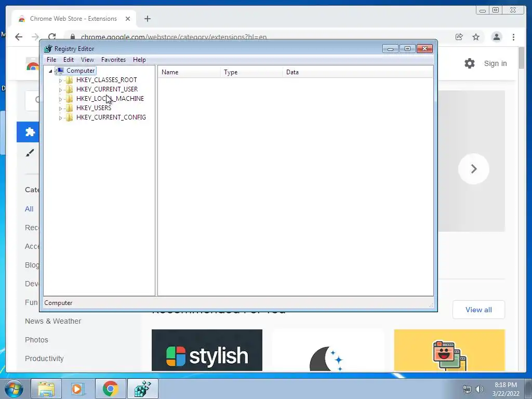Viewport: 532px width, 399px height.
Task: Switch to Chrome Web Store tab
Action: point(73,19)
